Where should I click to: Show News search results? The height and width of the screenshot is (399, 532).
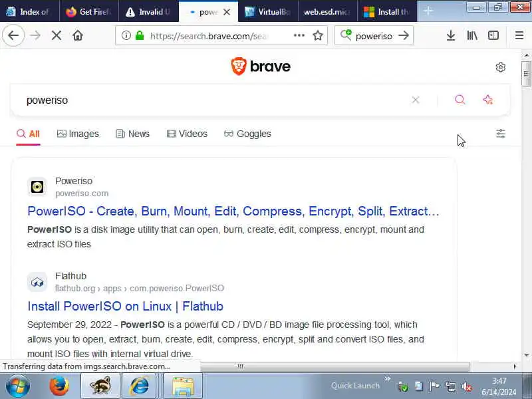click(132, 134)
